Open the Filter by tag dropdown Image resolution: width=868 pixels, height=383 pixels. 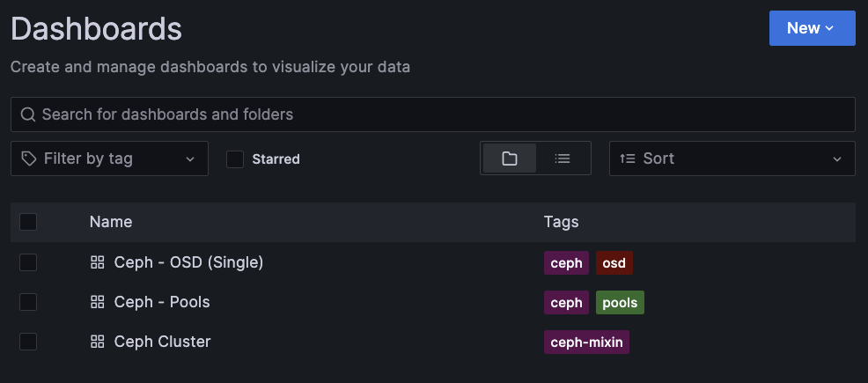pos(109,158)
